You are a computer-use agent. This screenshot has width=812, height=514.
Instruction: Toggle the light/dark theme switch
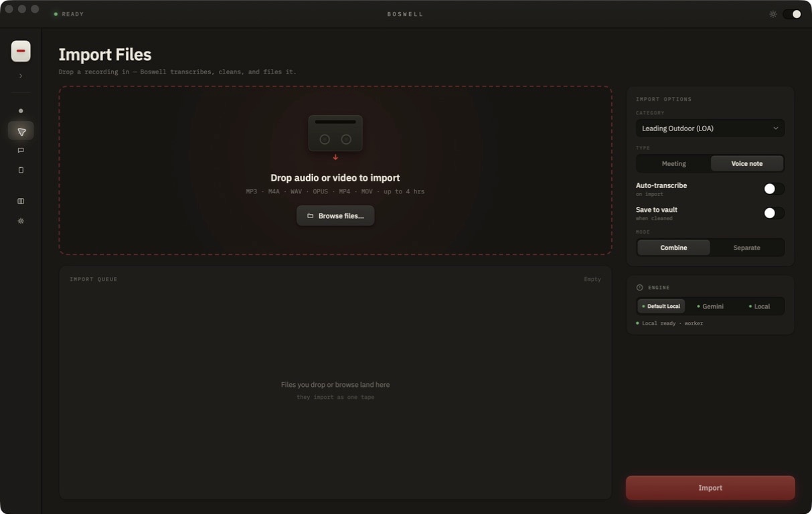(x=792, y=14)
